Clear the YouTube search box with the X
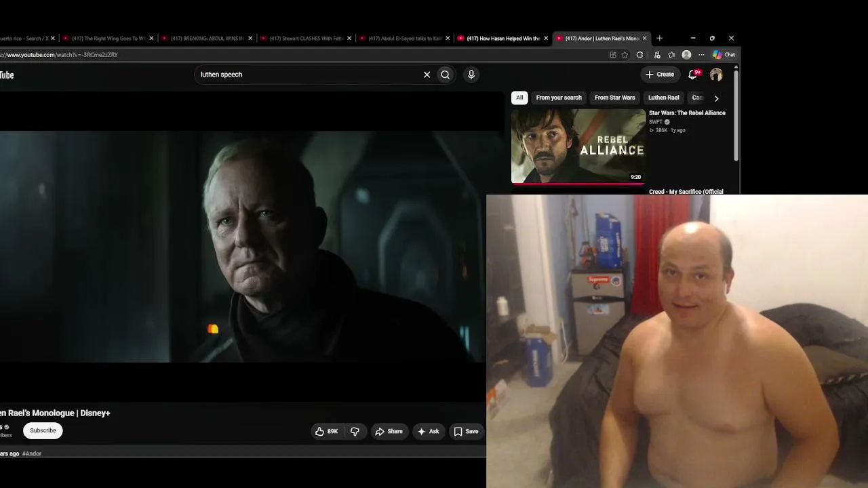The width and height of the screenshot is (868, 488). tap(427, 75)
